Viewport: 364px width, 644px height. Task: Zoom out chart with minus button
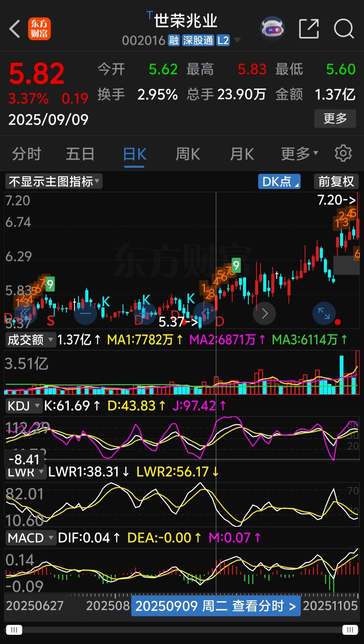click(x=85, y=314)
